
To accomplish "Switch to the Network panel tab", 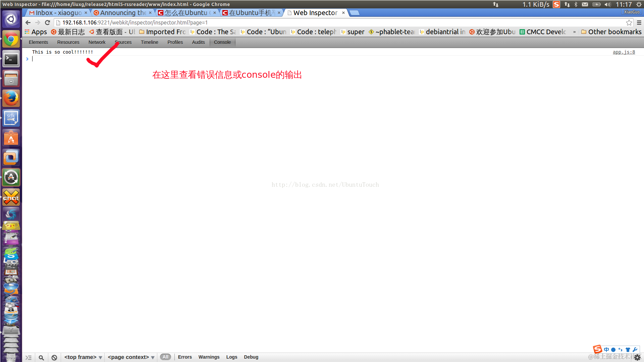I will [x=97, y=42].
